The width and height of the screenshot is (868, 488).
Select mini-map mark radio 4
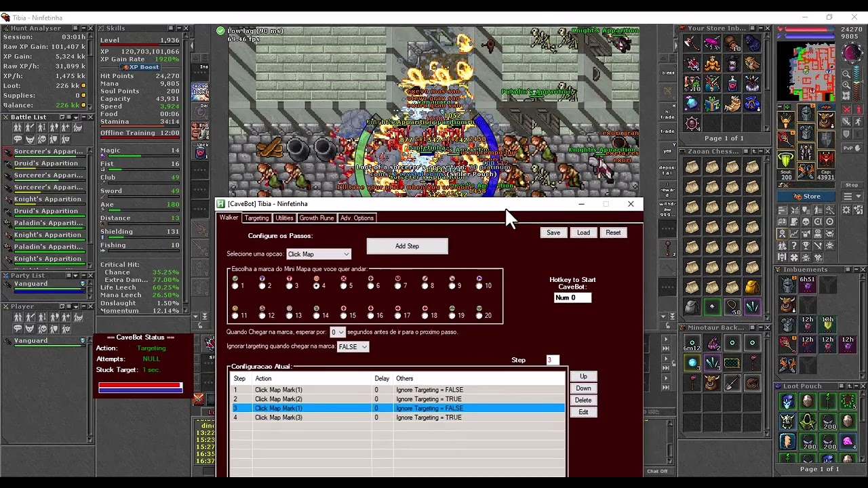[317, 286]
